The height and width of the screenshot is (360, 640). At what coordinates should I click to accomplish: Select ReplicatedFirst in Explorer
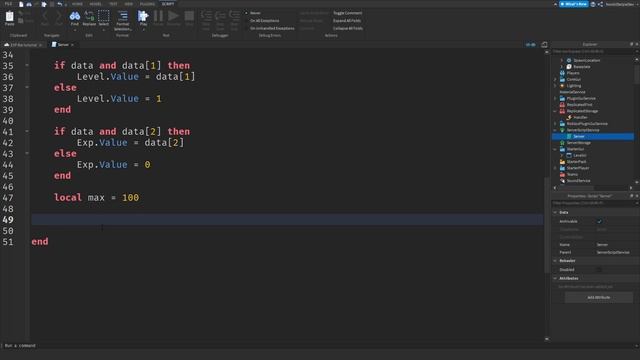click(x=579, y=104)
